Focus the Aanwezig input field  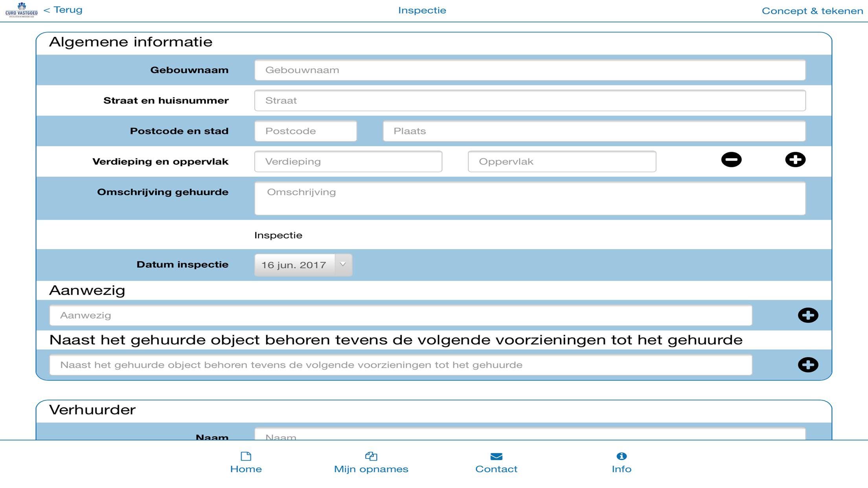point(401,315)
